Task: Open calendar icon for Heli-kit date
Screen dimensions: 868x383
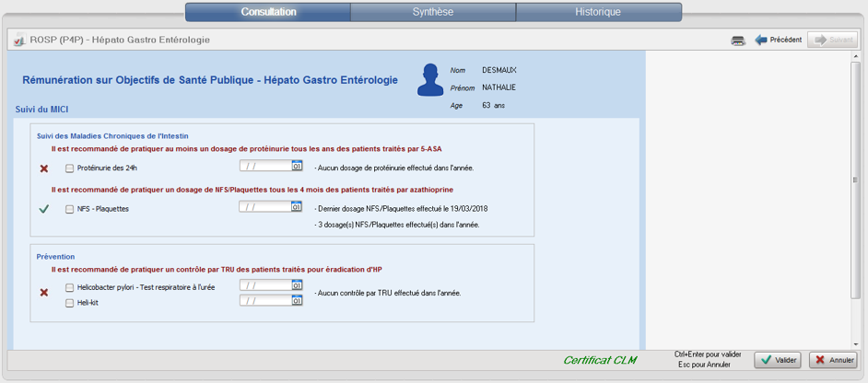Action: tap(297, 300)
